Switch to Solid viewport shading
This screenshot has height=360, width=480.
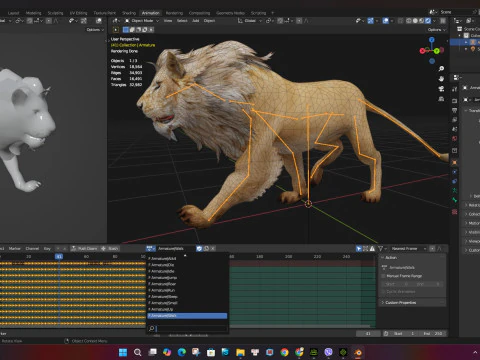click(415, 21)
